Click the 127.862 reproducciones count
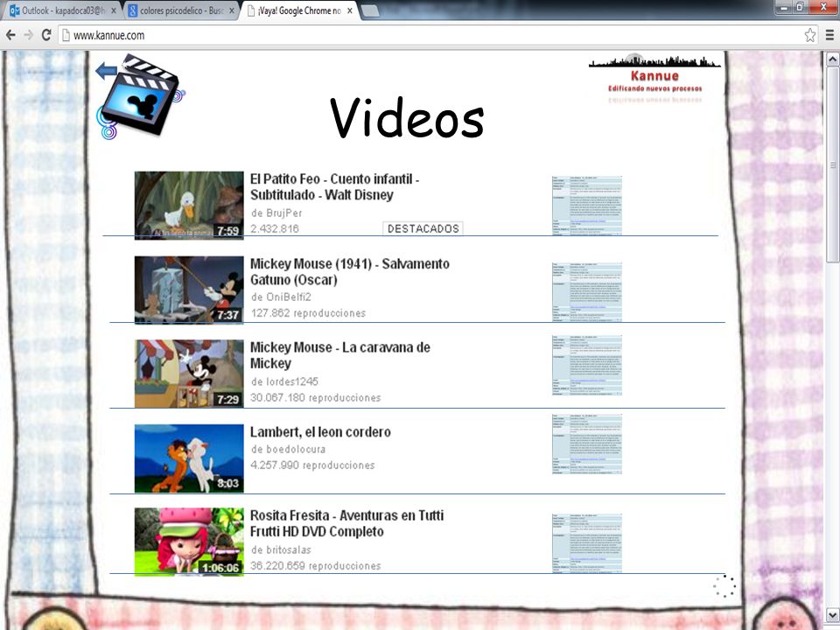This screenshot has height=630, width=840. pyautogui.click(x=308, y=313)
